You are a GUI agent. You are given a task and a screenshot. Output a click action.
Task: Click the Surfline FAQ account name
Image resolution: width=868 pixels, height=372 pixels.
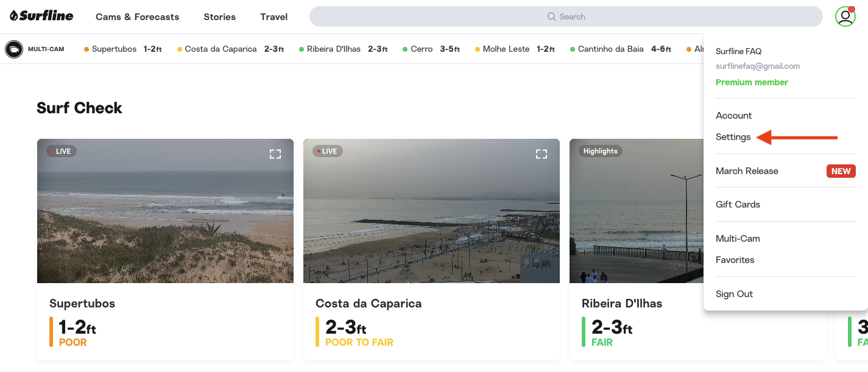click(x=738, y=51)
